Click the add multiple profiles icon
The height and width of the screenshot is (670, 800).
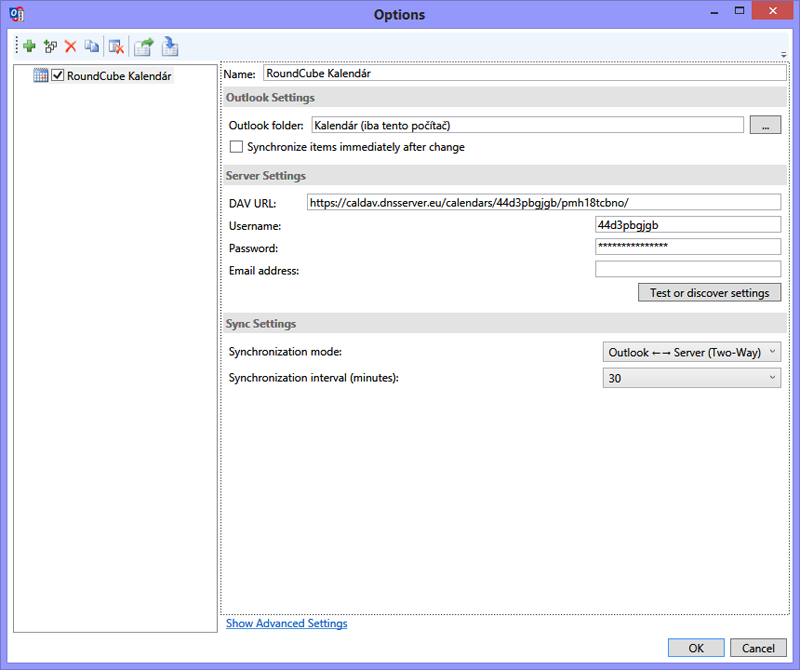click(50, 47)
